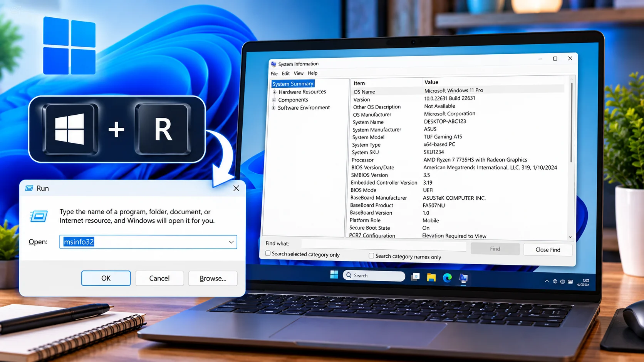Select the OS Name row
The width and height of the screenshot is (644, 362).
coord(458,91)
